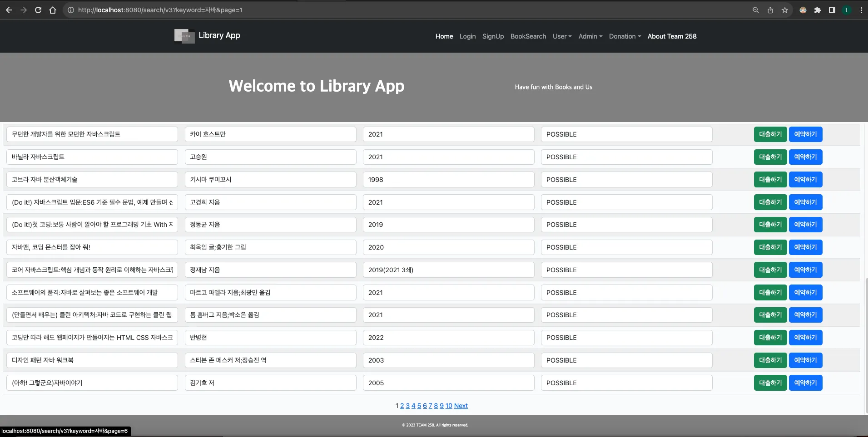This screenshot has width=868, height=437.
Task: Click the Library App logo image
Action: (184, 36)
